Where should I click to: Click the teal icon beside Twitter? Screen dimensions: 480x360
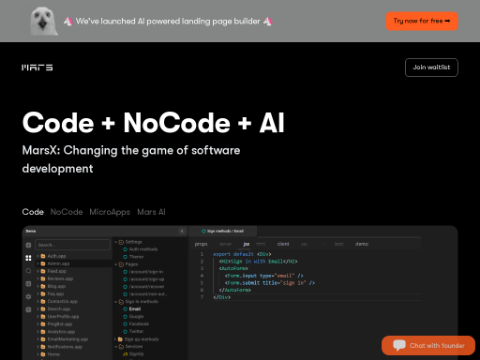pyautogui.click(x=125, y=331)
